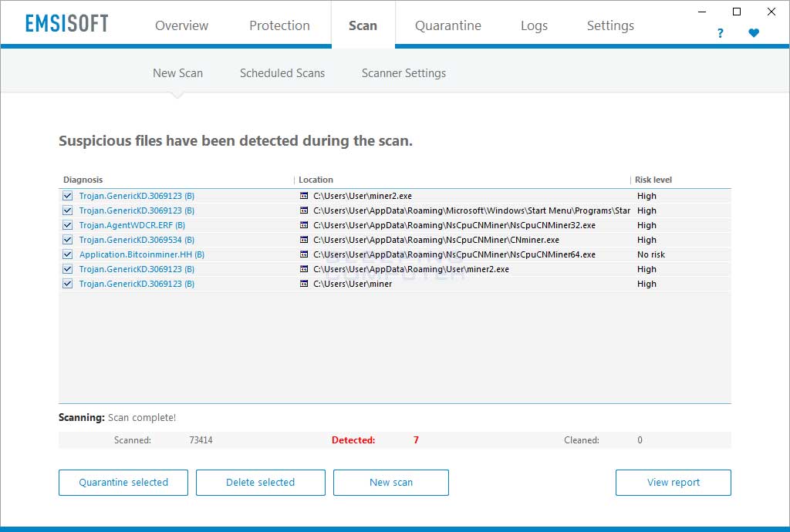
Task: Click file icon for C:\Users\User\miner row
Action: pyautogui.click(x=304, y=284)
